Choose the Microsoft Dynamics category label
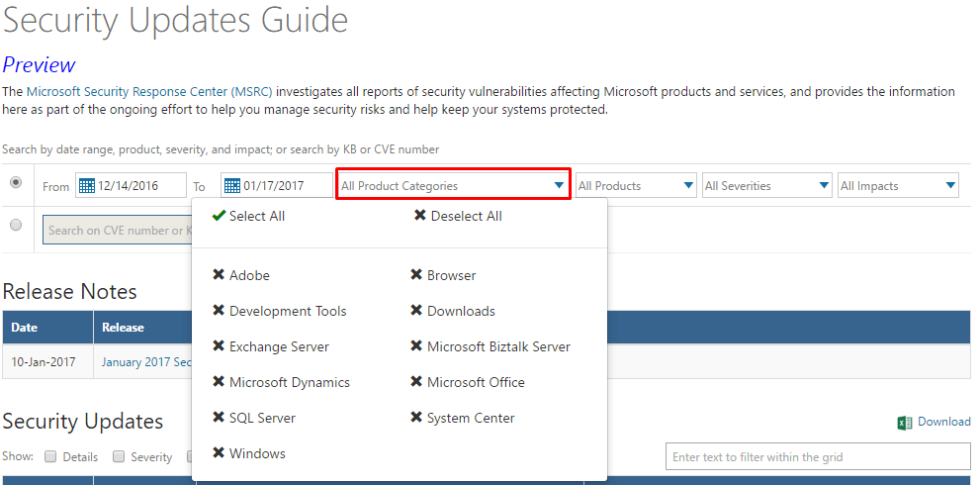The height and width of the screenshot is (485, 980). pos(290,382)
